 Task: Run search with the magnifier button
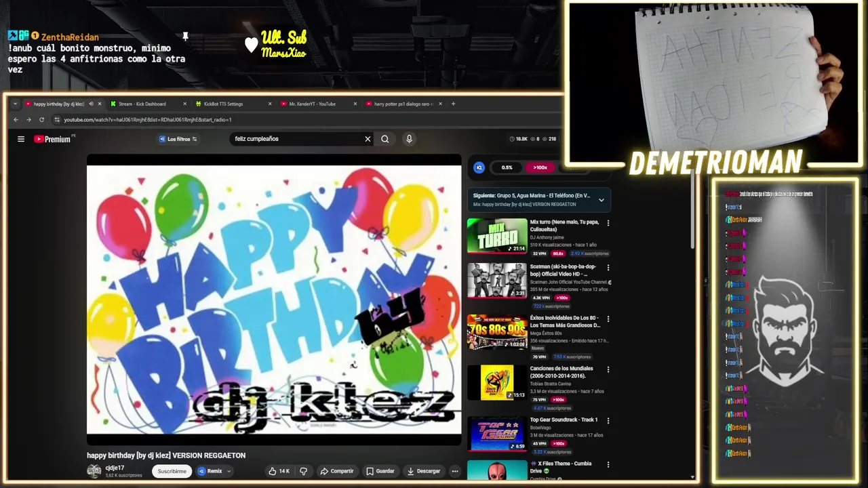pos(385,139)
